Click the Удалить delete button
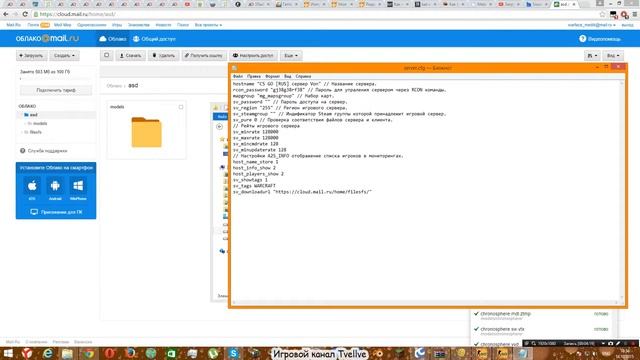640x360 pixels. coord(163,56)
